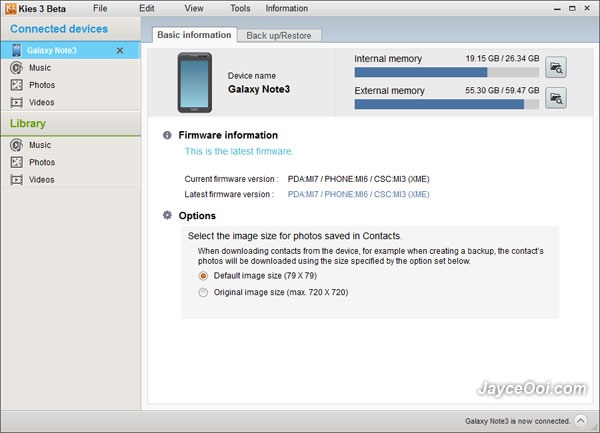The height and width of the screenshot is (433, 600).
Task: Open Videos label under Connected devices
Action: (x=42, y=103)
